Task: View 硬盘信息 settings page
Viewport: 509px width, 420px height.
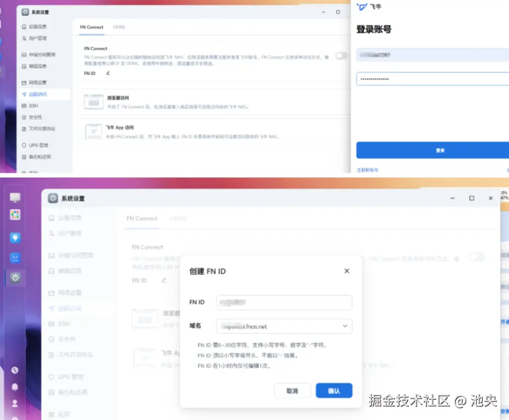Action: click(x=70, y=271)
